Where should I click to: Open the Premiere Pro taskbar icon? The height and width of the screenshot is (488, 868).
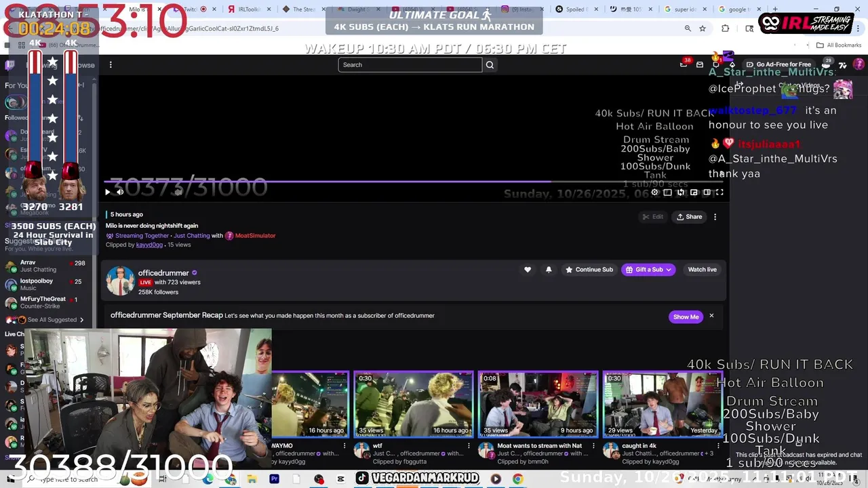click(x=274, y=479)
